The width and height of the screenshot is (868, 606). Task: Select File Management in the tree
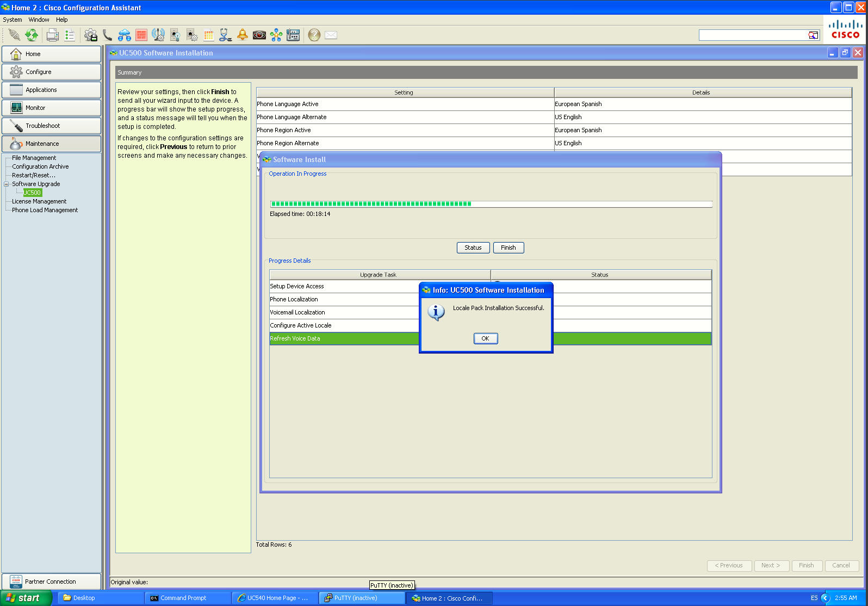pos(34,158)
